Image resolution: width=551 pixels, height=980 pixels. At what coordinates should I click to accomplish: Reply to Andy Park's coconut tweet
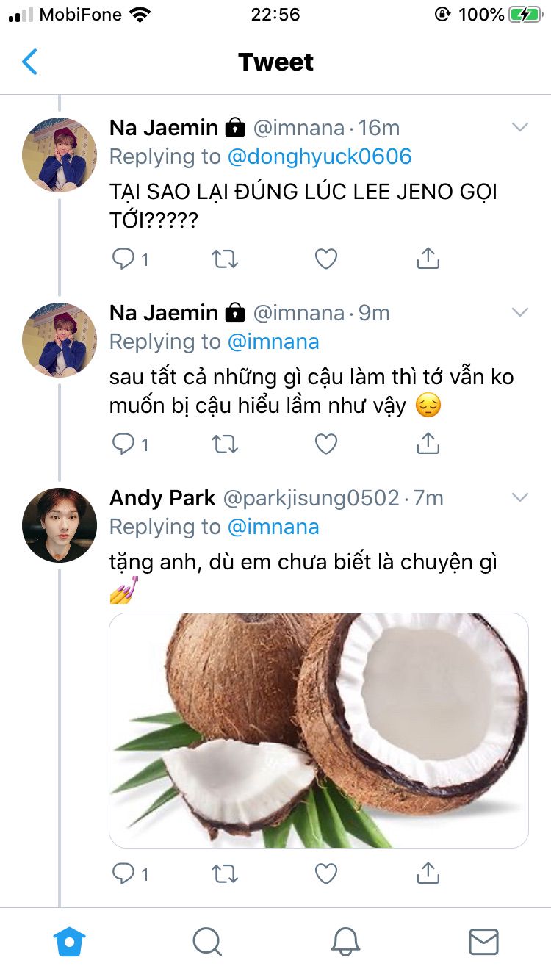click(x=123, y=873)
